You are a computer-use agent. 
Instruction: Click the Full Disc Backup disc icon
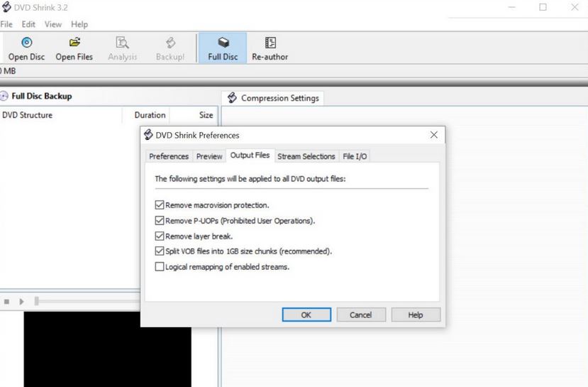pyautogui.click(x=4, y=96)
